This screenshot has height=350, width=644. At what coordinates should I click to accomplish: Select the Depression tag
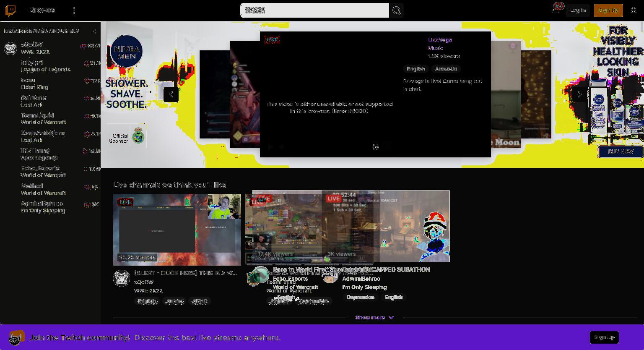tap(361, 297)
